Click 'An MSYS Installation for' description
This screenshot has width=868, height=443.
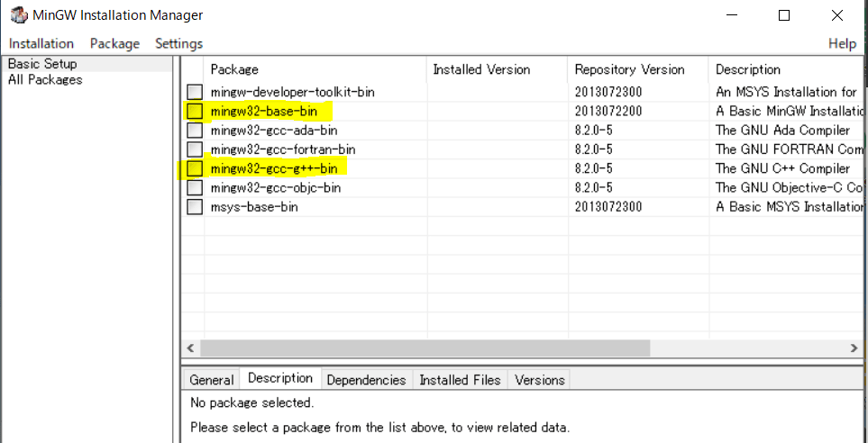(786, 93)
